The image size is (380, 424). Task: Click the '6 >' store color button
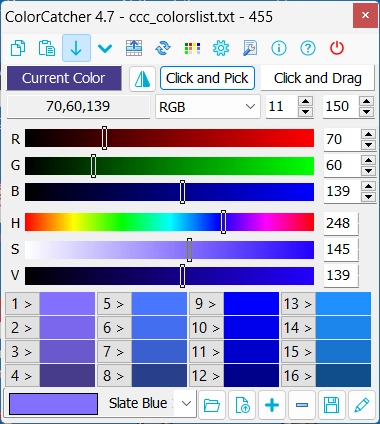pos(114,328)
